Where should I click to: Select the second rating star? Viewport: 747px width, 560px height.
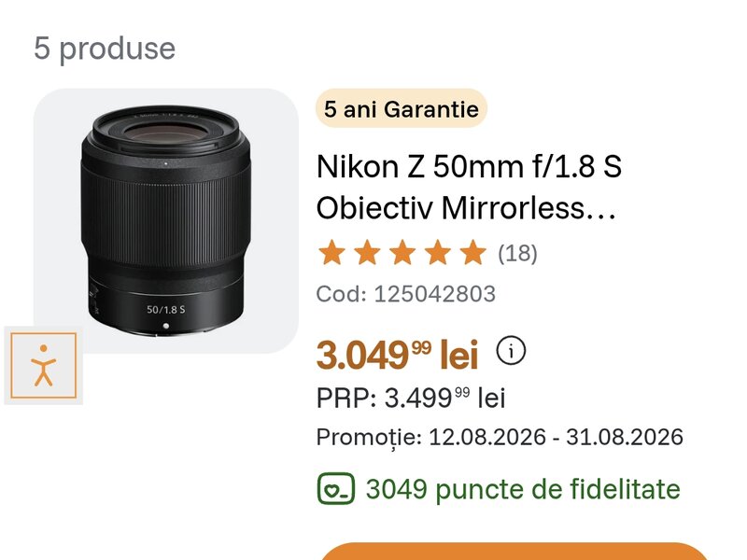[367, 252]
